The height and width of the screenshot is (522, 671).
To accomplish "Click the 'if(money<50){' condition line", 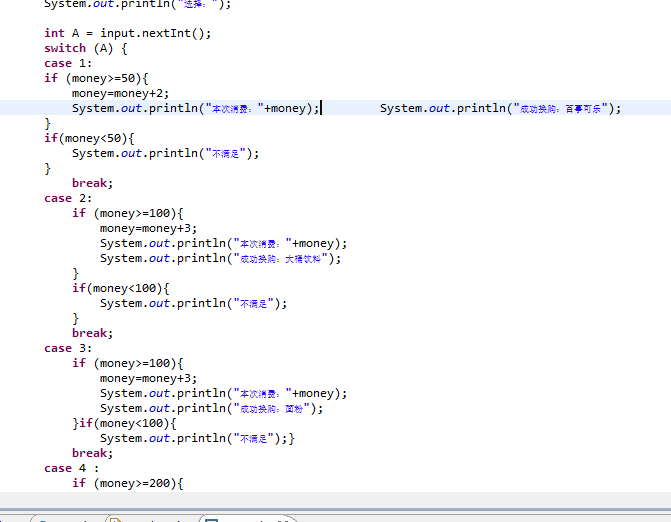I will point(89,138).
